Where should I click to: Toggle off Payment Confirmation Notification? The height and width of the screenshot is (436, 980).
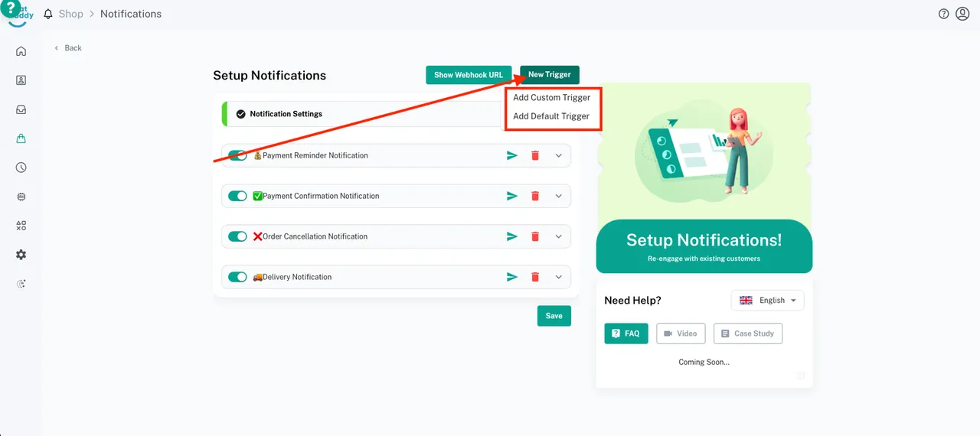tap(237, 196)
